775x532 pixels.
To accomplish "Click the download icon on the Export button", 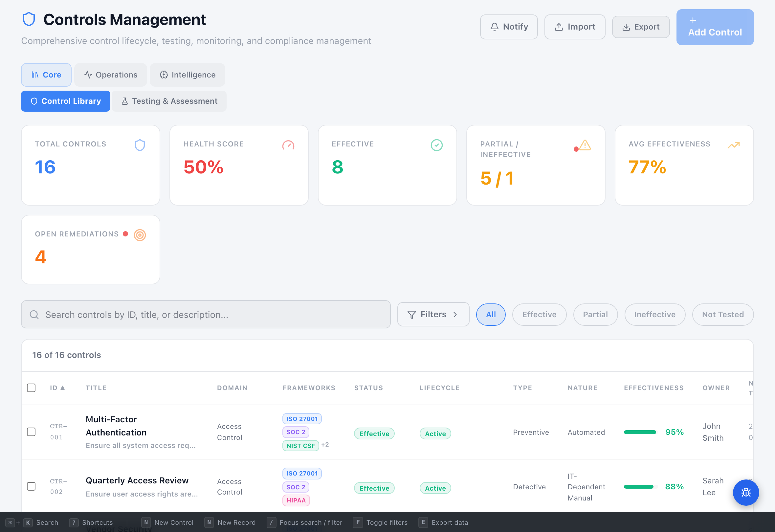I will tap(626, 27).
